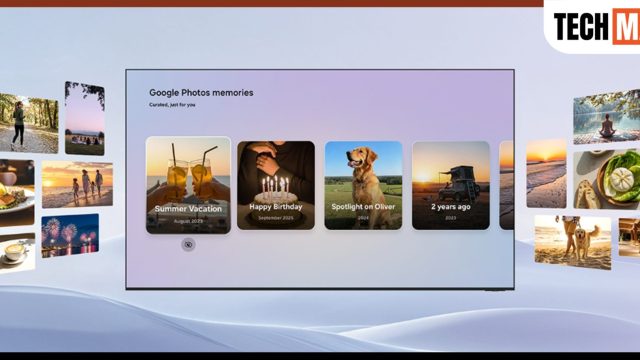Click the hide memory eye icon
Screen dimensions: 640x360
pyautogui.click(x=188, y=244)
